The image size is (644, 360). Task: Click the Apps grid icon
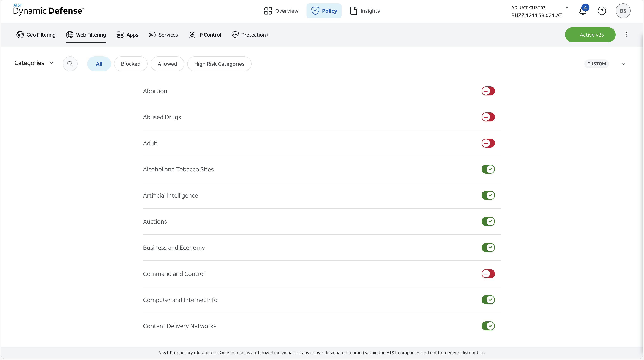(120, 35)
